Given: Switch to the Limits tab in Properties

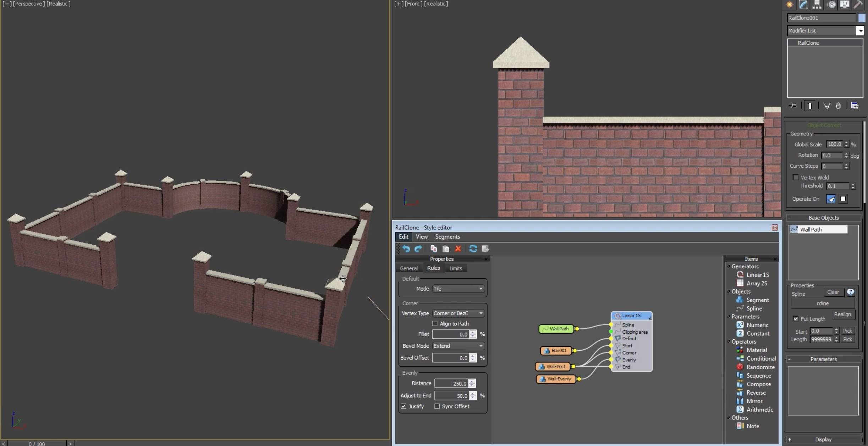Looking at the screenshot, I should 455,268.
